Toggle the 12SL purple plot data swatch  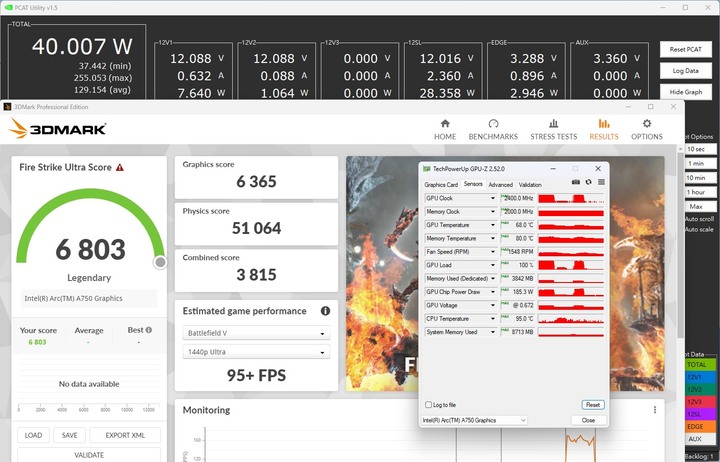(700, 414)
